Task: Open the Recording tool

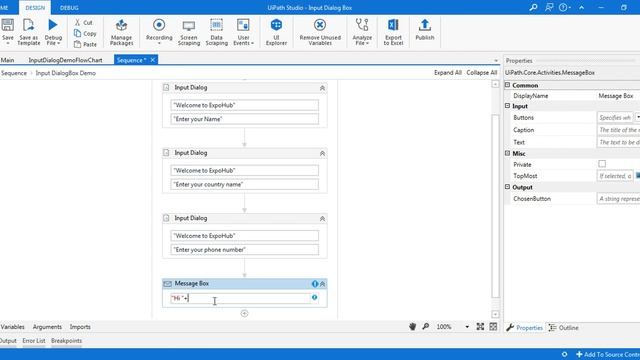Action: (x=159, y=31)
